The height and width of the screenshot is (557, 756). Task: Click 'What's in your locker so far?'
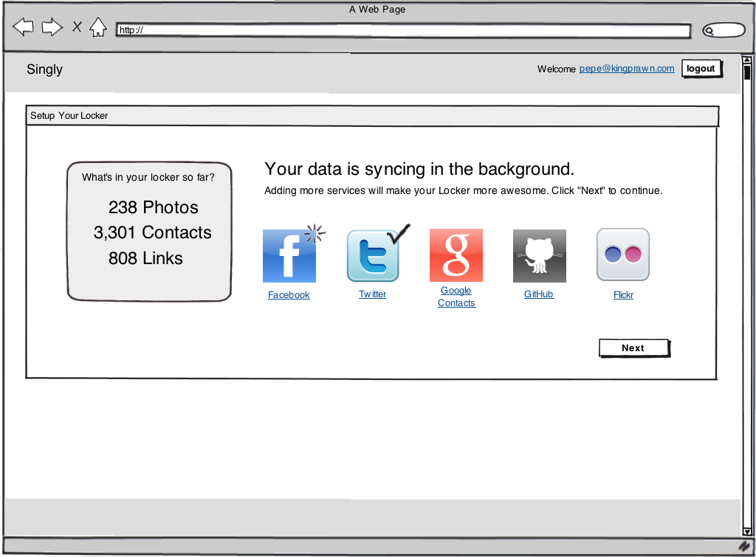pos(148,177)
